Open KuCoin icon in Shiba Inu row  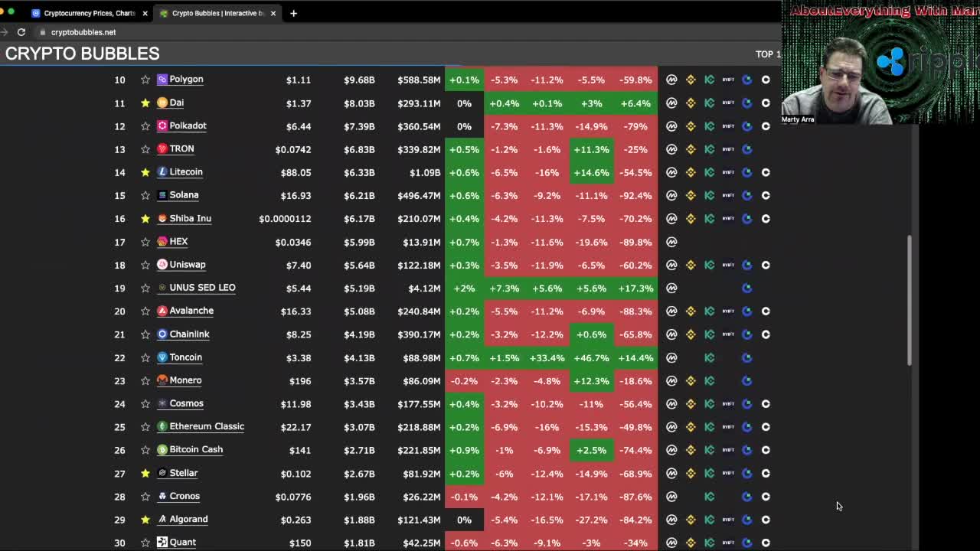point(710,219)
